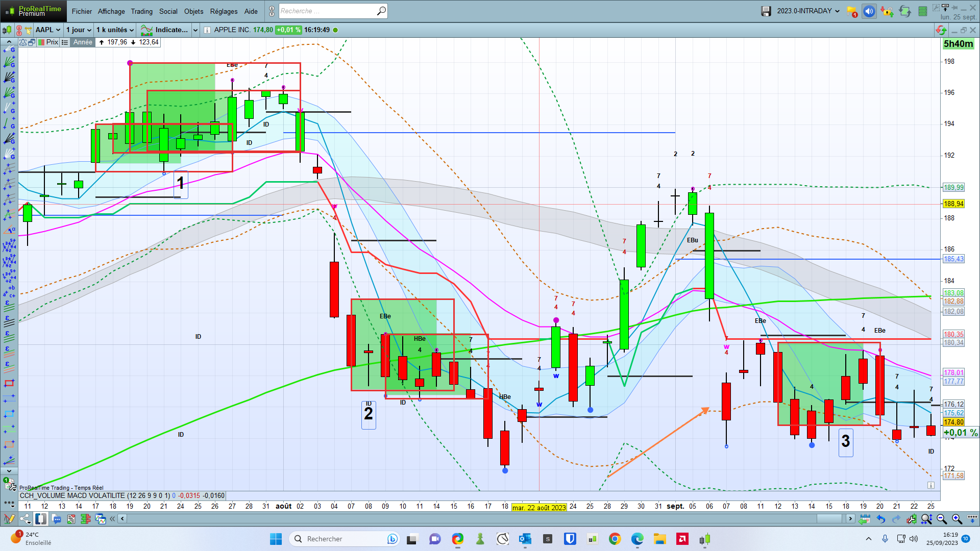The height and width of the screenshot is (551, 980).
Task: Open the chat messages icon in bottom toolbar
Action: pyautogui.click(x=57, y=519)
